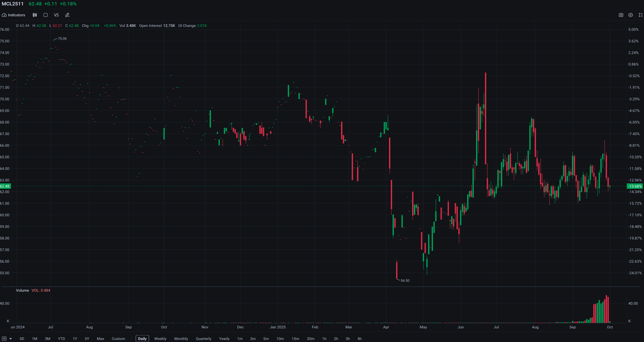Show the Max time range
Image resolution: width=644 pixels, height=342 pixels.
pyautogui.click(x=101, y=339)
